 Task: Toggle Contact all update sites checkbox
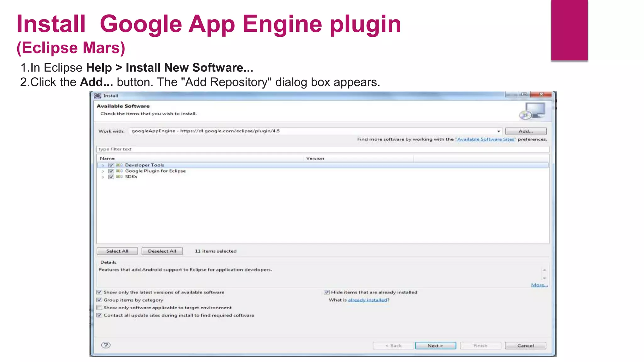click(x=99, y=315)
